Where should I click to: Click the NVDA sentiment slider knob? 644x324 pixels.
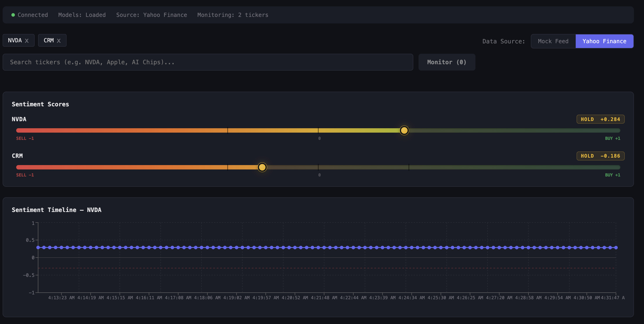pyautogui.click(x=404, y=130)
